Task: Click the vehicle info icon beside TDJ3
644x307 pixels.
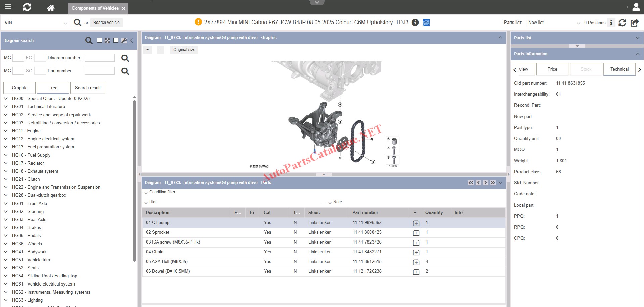Action: click(x=415, y=23)
